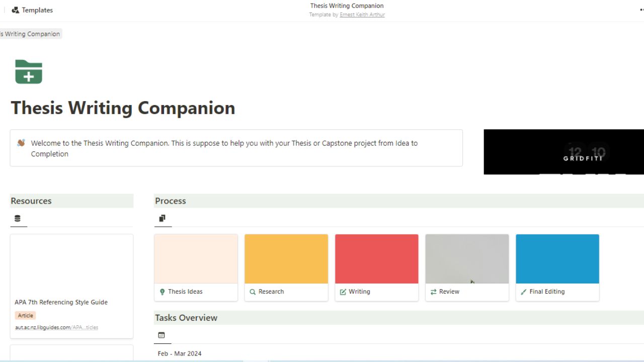Click the Templates grid icon in the toolbar

coord(17,10)
